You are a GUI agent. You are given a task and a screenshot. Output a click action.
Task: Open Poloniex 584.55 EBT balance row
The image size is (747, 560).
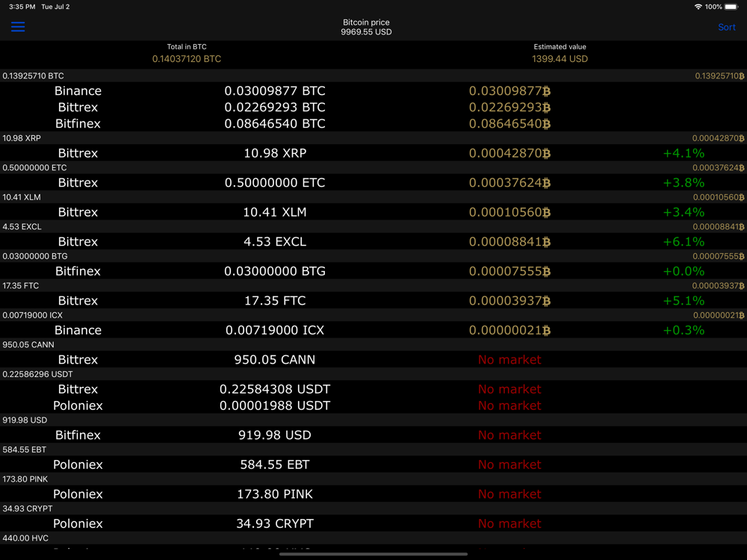pos(373,464)
